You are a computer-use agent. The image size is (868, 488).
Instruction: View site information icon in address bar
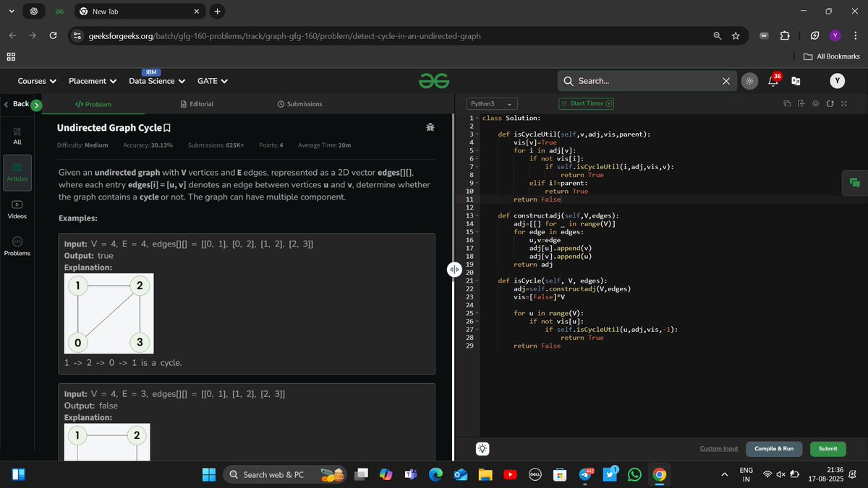(77, 35)
